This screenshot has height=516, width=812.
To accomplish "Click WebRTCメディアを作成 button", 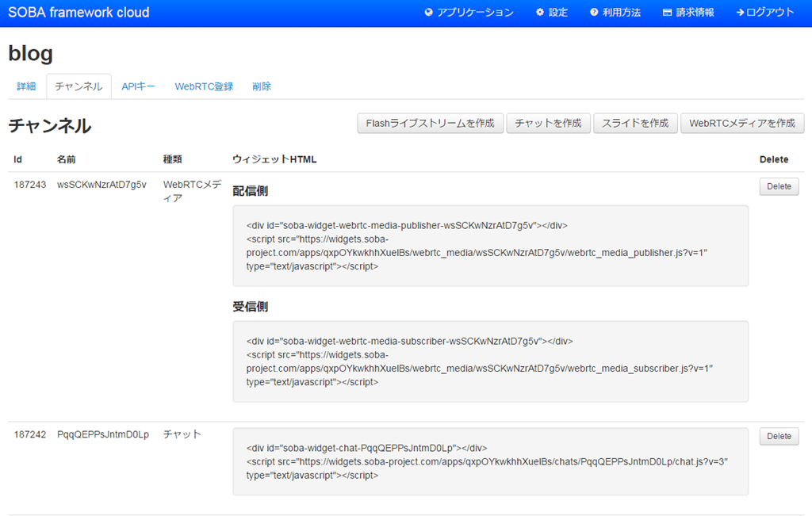I will pyautogui.click(x=742, y=123).
